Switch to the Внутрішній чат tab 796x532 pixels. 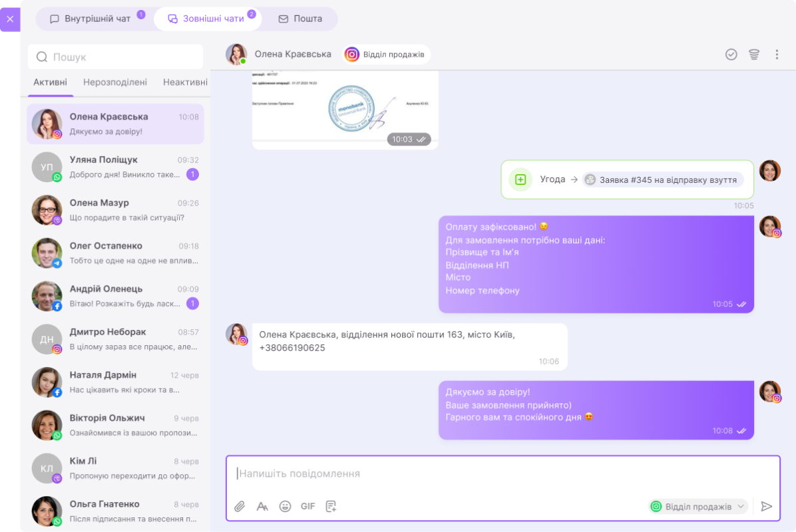coord(91,19)
